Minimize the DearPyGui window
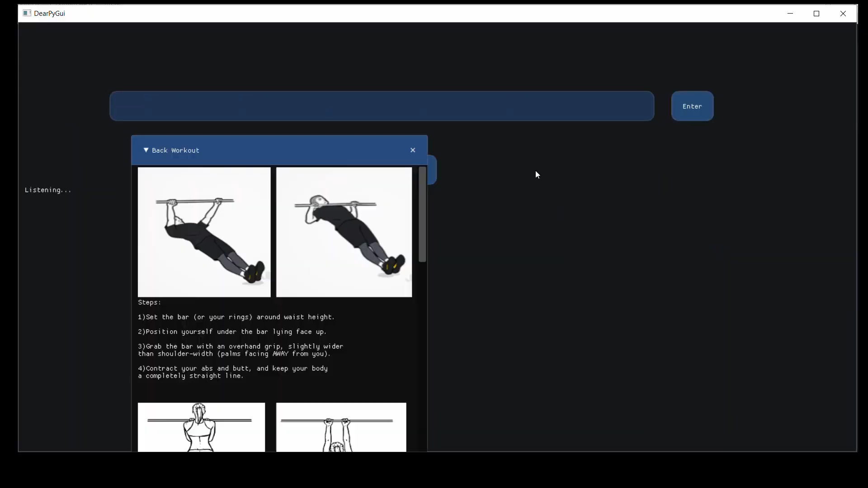The width and height of the screenshot is (868, 488). point(790,14)
